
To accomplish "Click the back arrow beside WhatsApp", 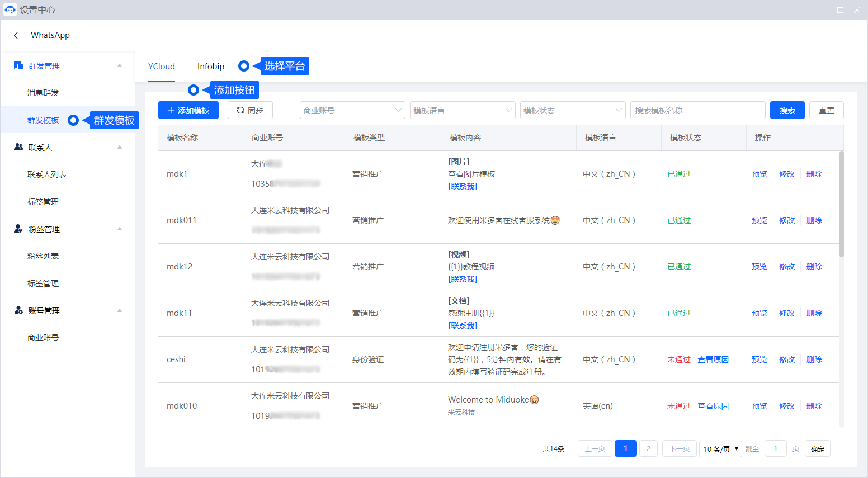I will [16, 35].
